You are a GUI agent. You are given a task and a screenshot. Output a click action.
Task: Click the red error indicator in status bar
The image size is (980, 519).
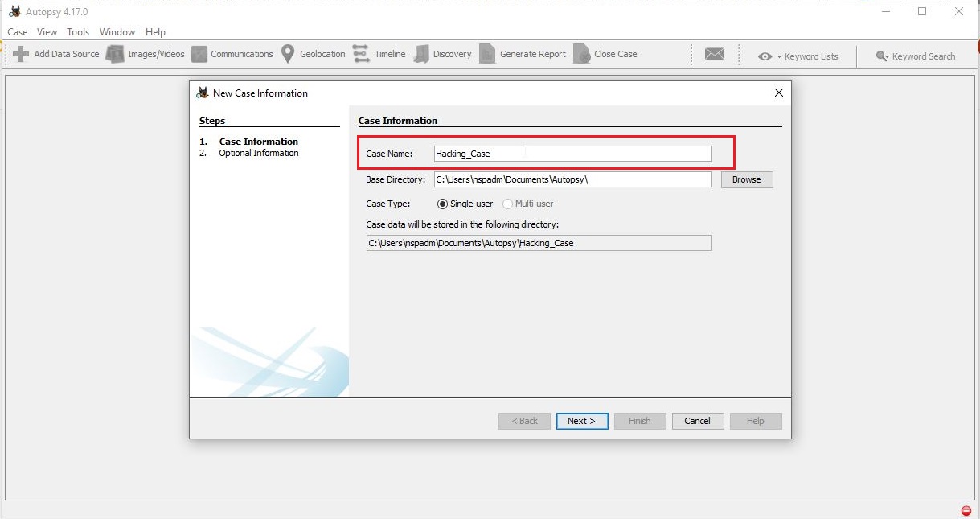tap(966, 511)
